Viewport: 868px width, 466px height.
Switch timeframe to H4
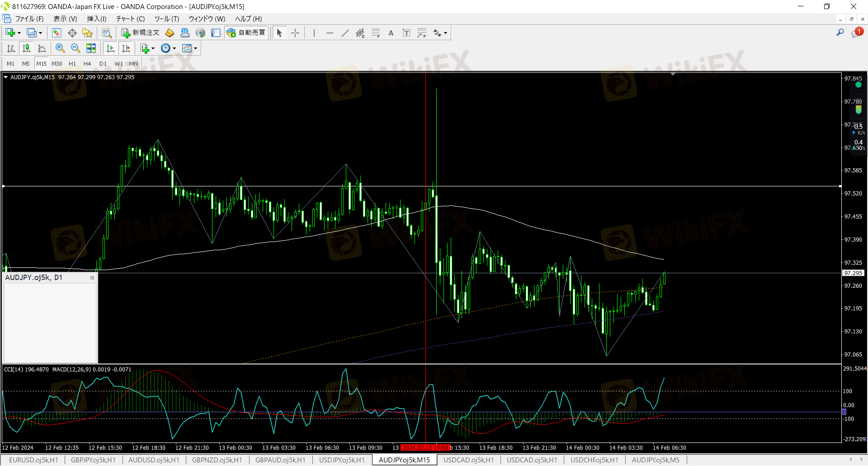coord(87,64)
